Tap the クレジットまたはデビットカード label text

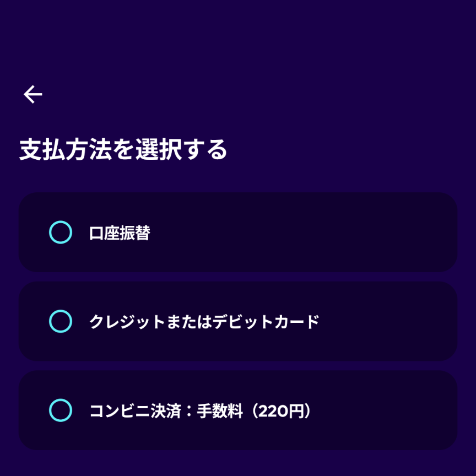point(204,322)
